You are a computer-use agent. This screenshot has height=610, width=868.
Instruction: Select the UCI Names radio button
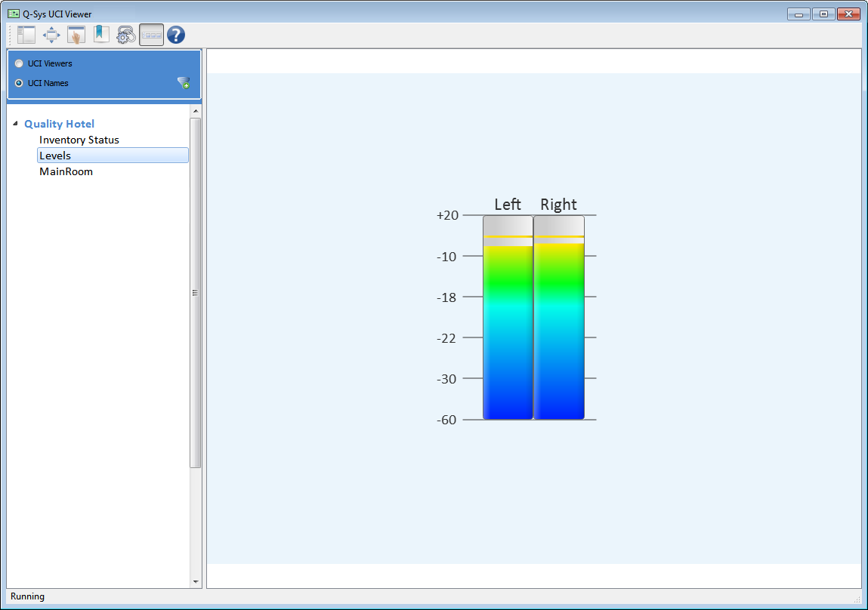coord(19,83)
